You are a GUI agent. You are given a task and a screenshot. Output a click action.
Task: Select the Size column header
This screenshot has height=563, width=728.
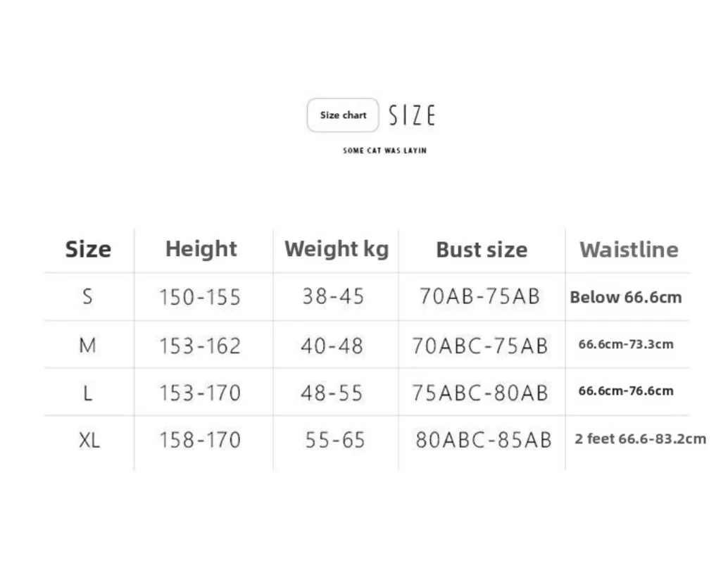tap(88, 249)
